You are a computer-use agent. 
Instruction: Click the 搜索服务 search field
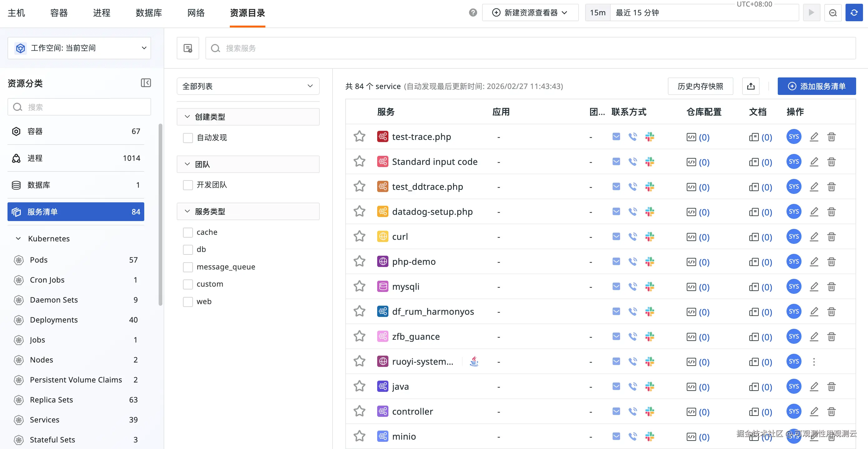(506, 48)
